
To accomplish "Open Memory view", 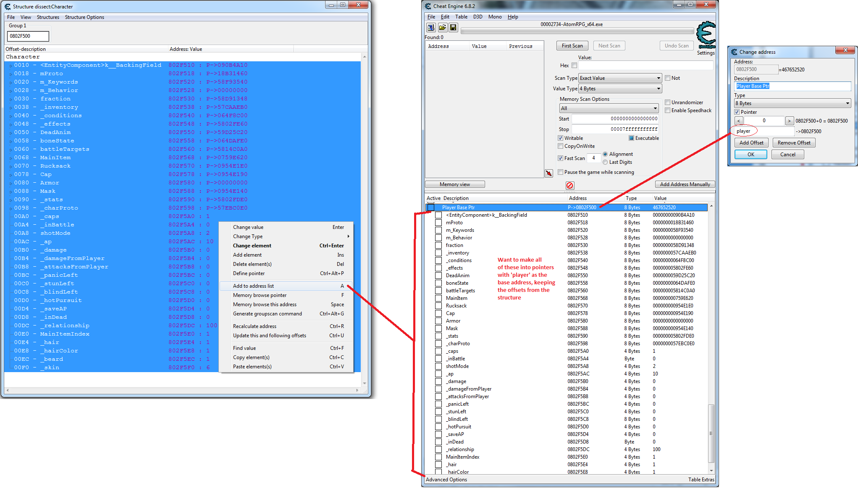I will [455, 184].
